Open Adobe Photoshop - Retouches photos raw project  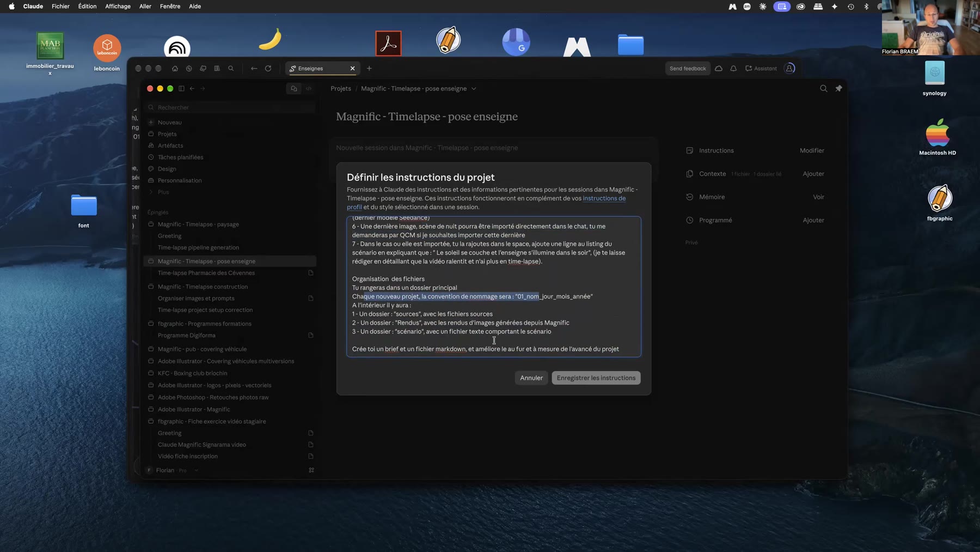(213, 397)
